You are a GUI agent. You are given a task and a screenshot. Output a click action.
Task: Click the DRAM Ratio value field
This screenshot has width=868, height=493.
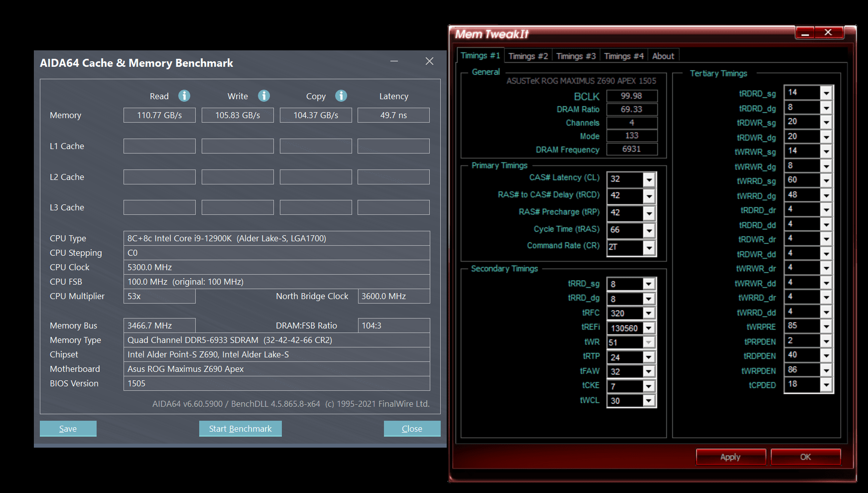[631, 109]
